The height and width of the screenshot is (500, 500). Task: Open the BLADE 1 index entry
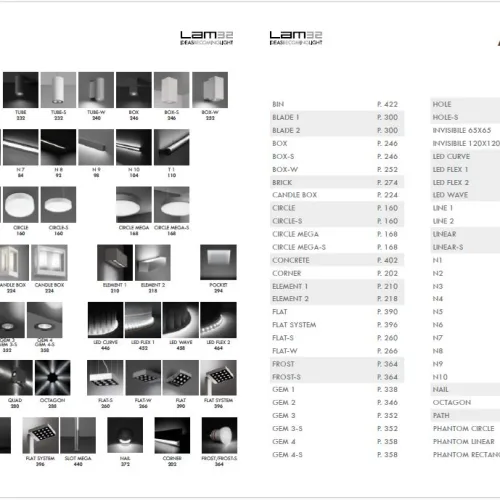(337, 117)
